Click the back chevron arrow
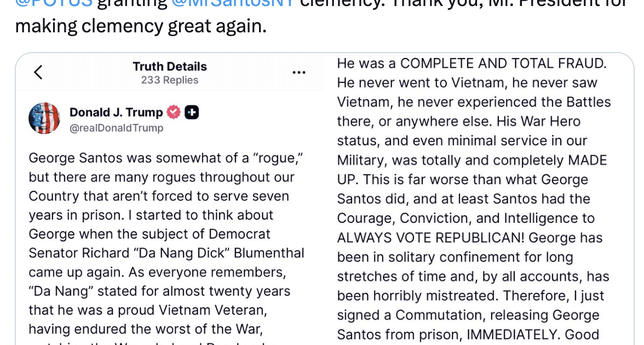The width and height of the screenshot is (644, 345). tap(38, 72)
